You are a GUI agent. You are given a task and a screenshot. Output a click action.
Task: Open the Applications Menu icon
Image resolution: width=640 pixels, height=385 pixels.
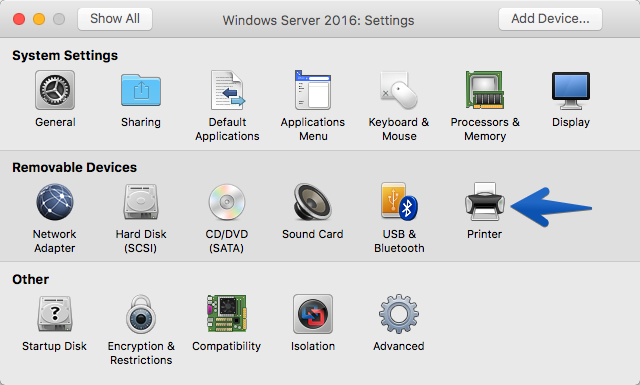[x=313, y=90]
